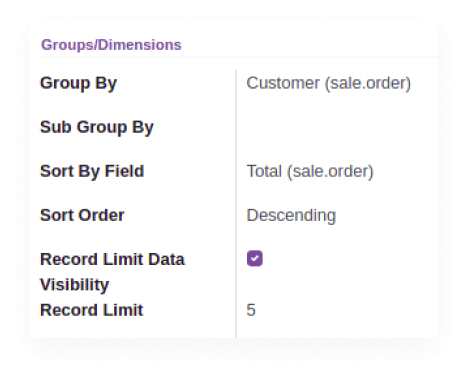Click the Sort Order label
The width and height of the screenshot is (468, 378).
(82, 215)
